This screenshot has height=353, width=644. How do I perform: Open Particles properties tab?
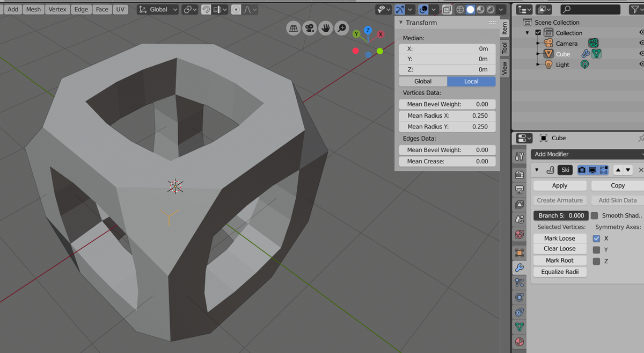(519, 283)
